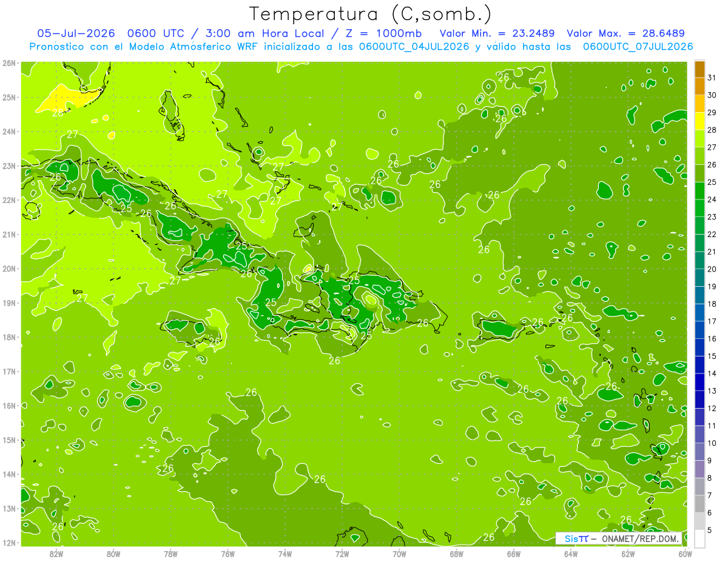Click the gray legend band between 6 and 7
This screenshot has width=728, height=562.
pyautogui.click(x=699, y=504)
